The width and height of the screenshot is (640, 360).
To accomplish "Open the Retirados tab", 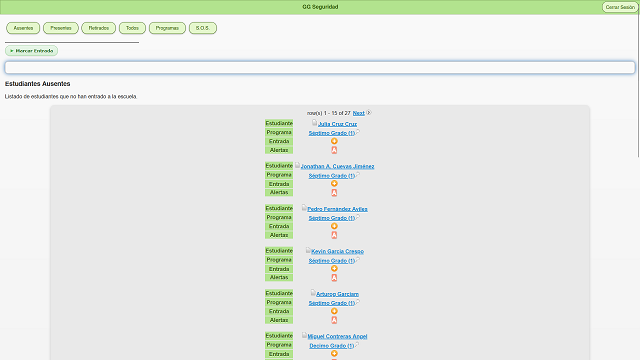I will (x=99, y=28).
